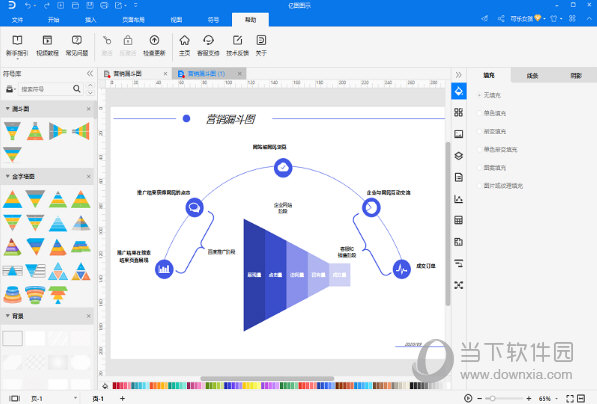Select the fill bucket icon in right sidebar
Screen dimensions: 597x404
(x=459, y=91)
